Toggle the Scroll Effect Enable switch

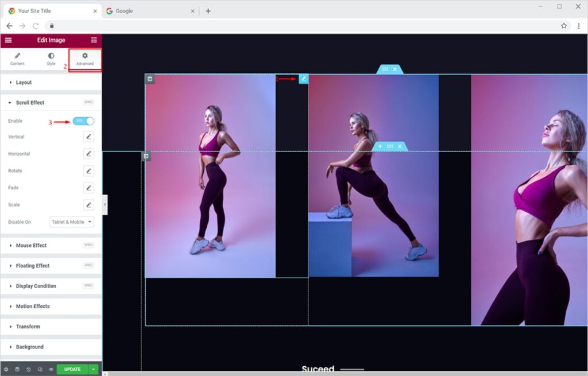tap(83, 121)
